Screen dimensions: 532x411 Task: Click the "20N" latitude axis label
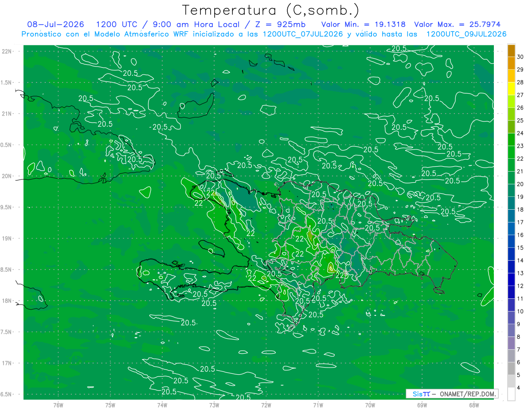point(7,176)
